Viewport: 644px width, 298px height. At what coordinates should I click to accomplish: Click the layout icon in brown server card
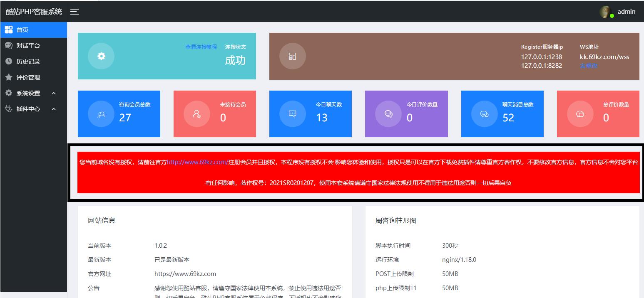[293, 56]
